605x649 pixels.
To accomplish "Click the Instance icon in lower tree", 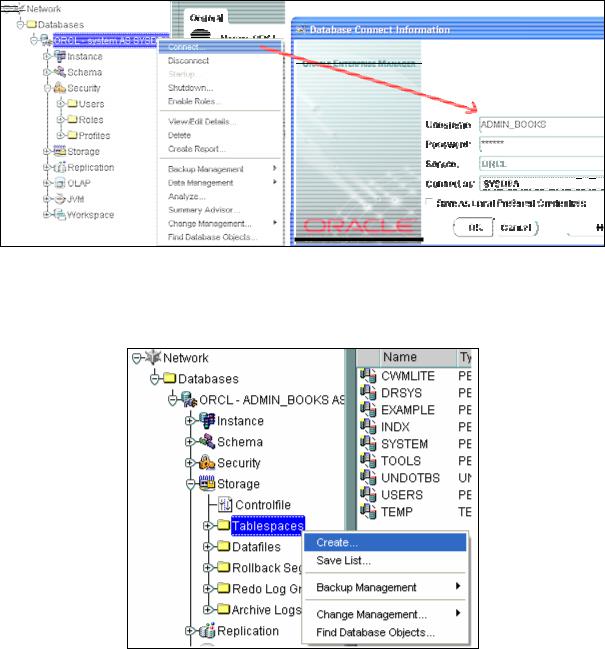I will (207, 420).
